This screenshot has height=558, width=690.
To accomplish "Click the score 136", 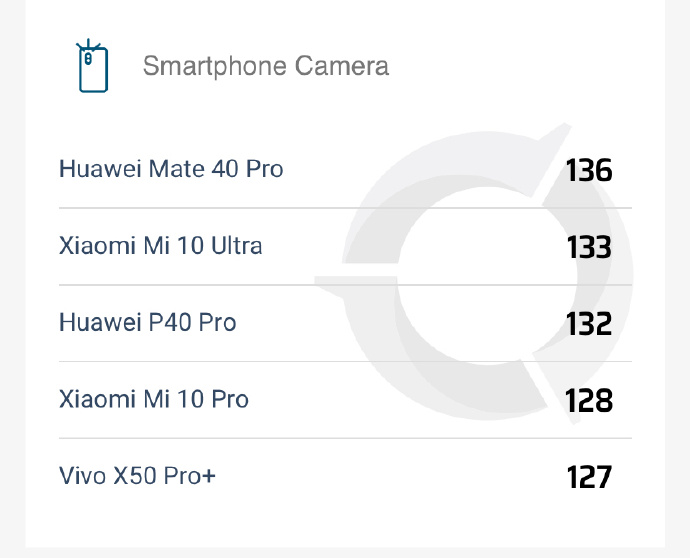I will coord(588,170).
